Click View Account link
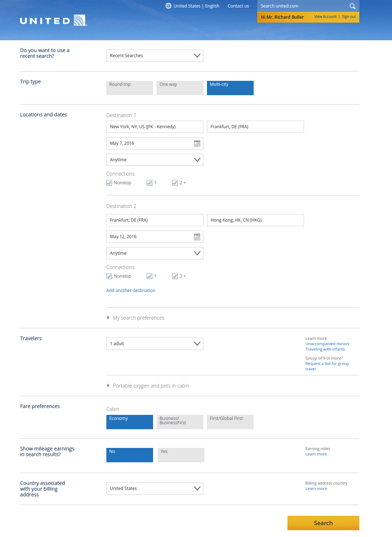 click(x=325, y=17)
